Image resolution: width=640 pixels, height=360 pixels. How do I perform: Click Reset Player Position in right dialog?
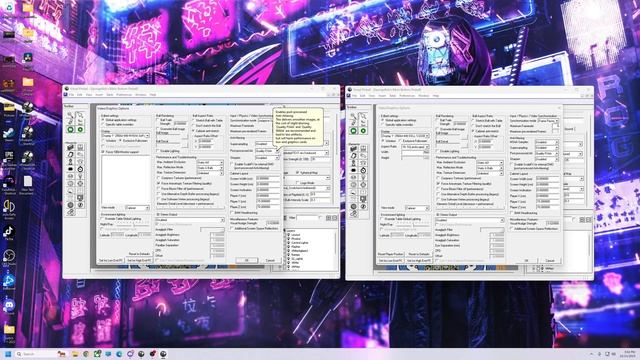click(390, 254)
